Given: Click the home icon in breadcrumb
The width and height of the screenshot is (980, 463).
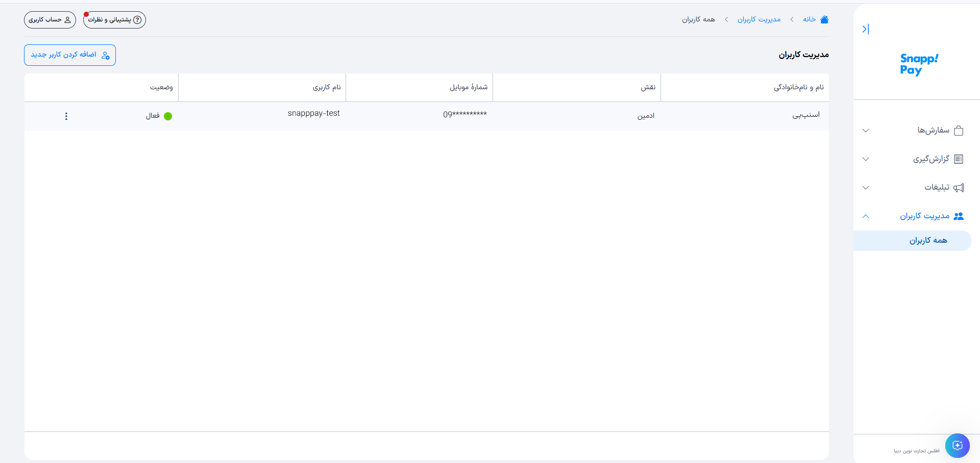Looking at the screenshot, I should click(824, 19).
